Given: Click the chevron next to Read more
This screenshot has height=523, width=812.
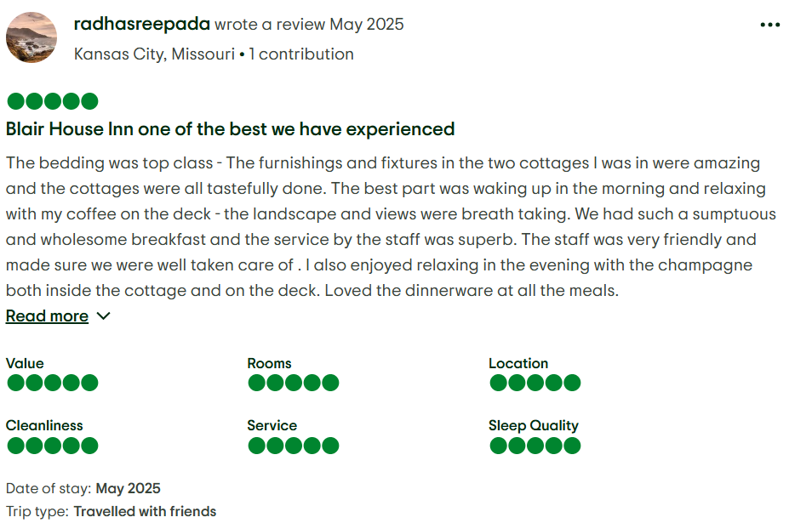Looking at the screenshot, I should 104,316.
